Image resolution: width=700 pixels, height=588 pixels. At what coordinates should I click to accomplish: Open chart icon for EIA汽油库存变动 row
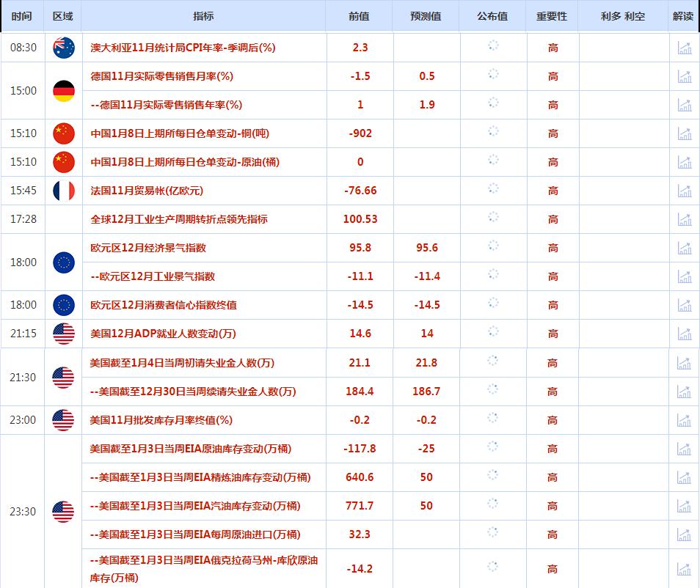click(x=684, y=505)
